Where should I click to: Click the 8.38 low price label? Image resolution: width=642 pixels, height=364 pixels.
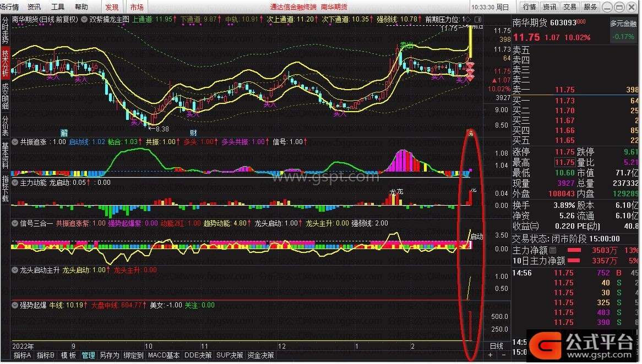pos(162,129)
